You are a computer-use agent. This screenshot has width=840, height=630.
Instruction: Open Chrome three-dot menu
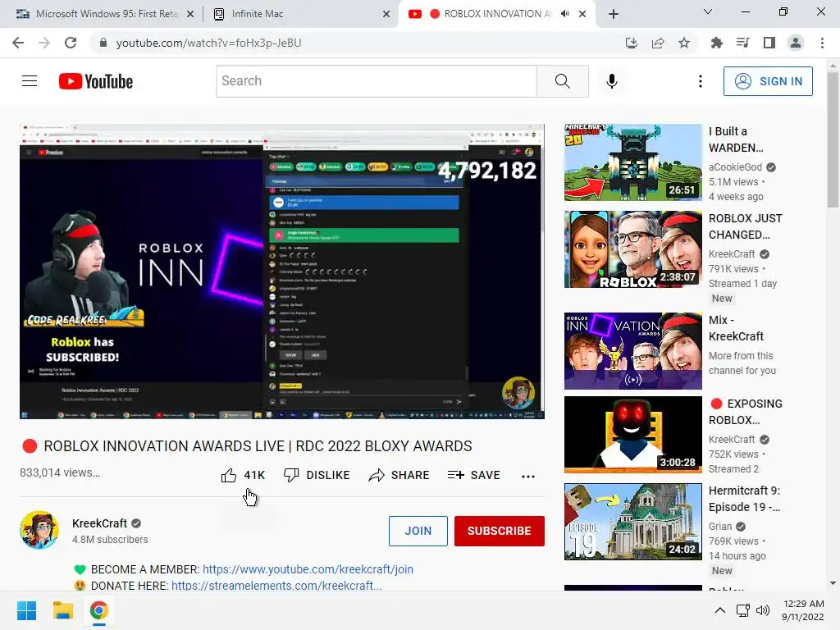point(822,43)
